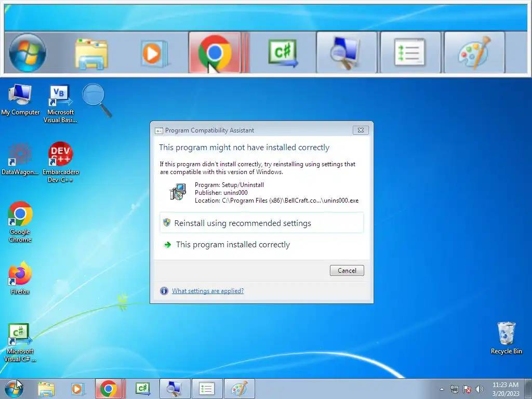Open Microsoft Visual C# desktop shortcut

[x=20, y=342]
